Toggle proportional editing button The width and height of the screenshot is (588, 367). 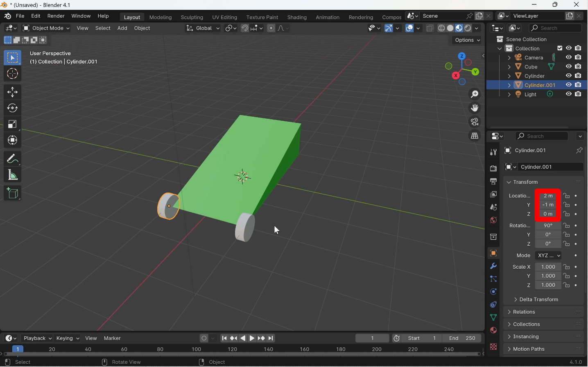point(271,28)
